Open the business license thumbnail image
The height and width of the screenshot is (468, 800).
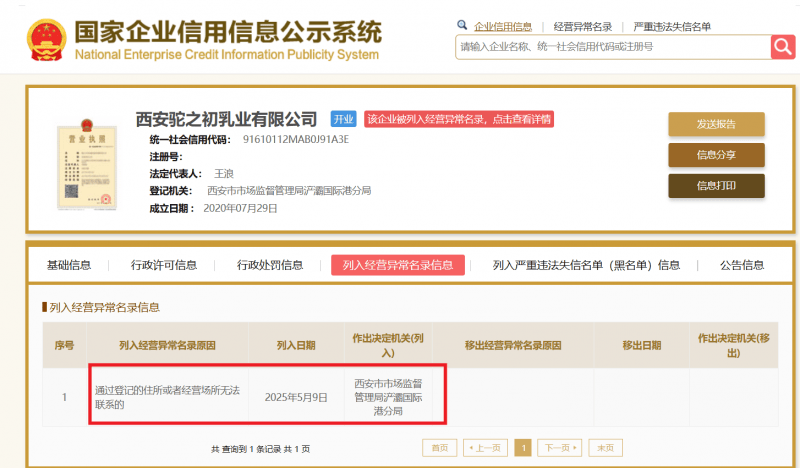[87, 164]
